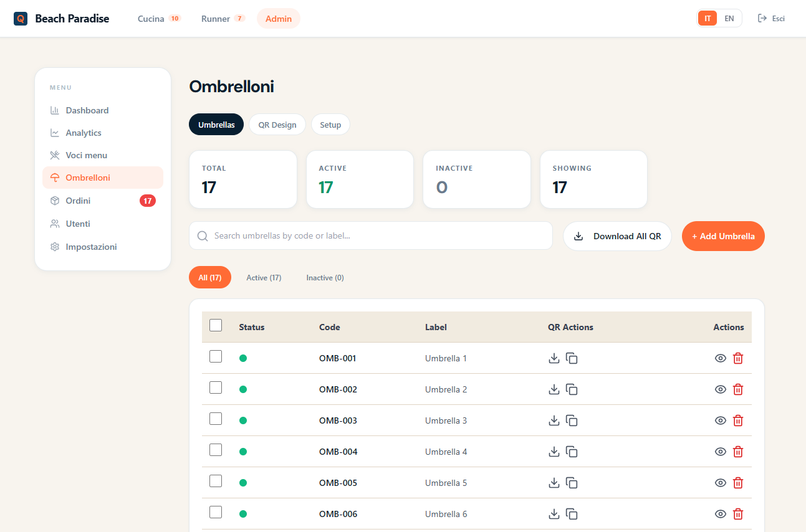
Task: Click the Download All QR button
Action: coord(617,236)
